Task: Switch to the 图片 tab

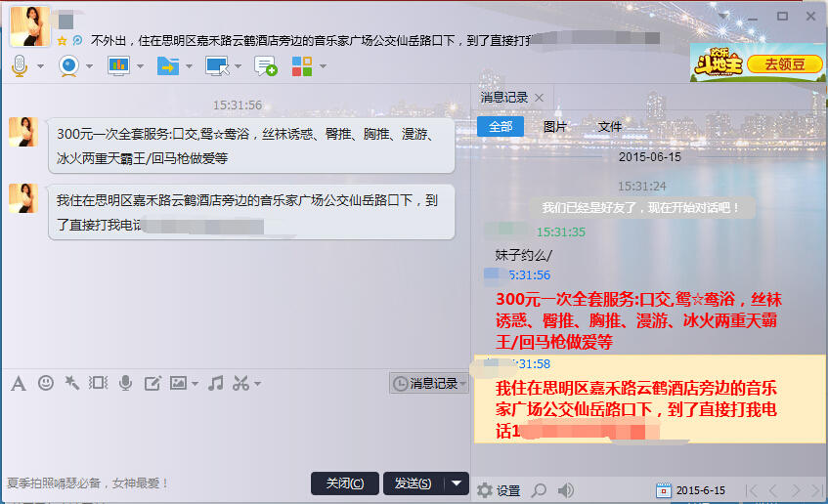Action: coord(555,127)
